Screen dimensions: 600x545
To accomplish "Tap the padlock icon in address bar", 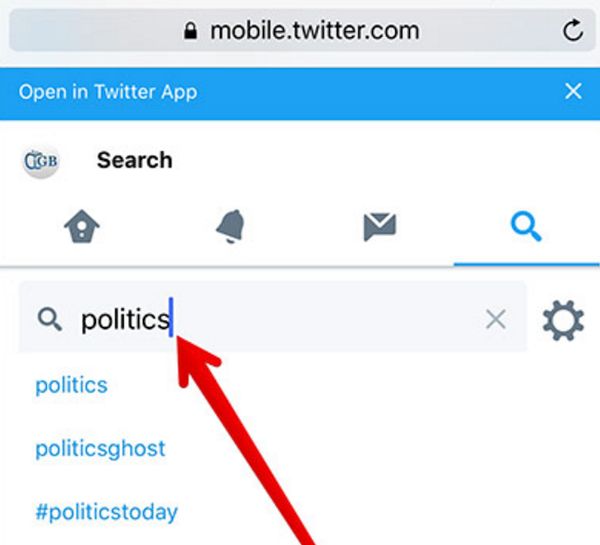I will (190, 31).
